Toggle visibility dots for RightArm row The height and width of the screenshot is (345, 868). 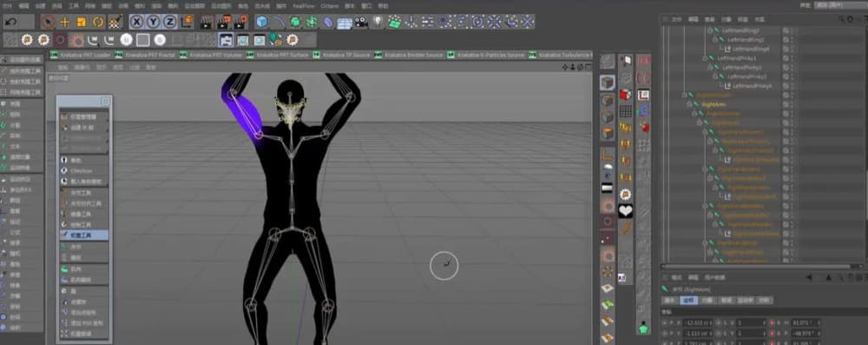click(792, 103)
